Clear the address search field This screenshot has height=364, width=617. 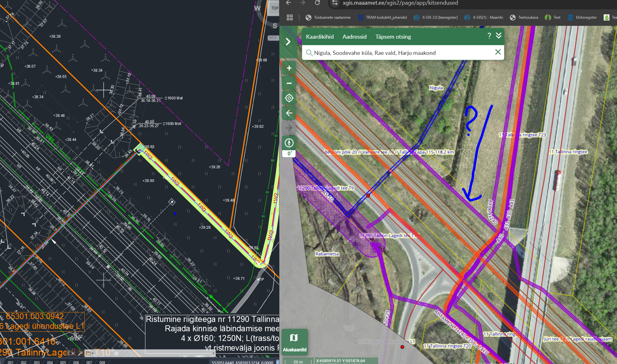click(x=498, y=52)
